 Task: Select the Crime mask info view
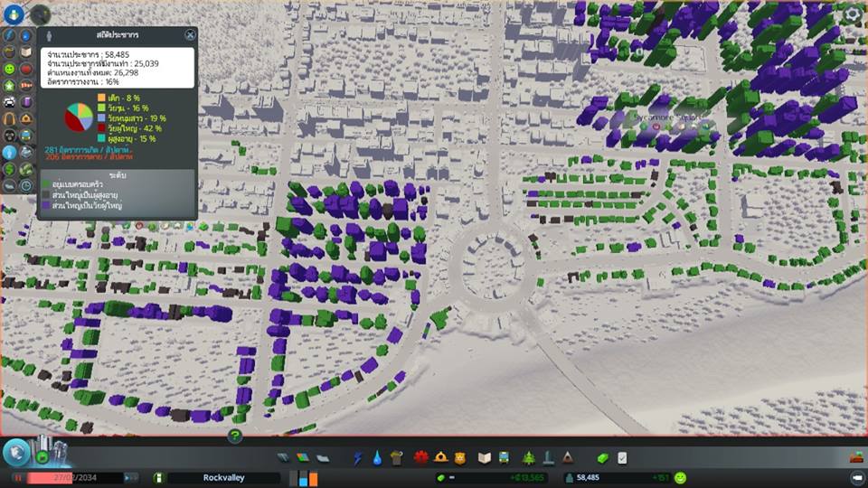9,135
